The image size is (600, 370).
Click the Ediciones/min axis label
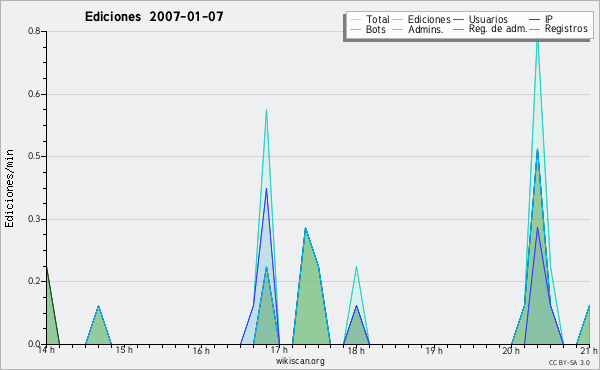(x=9, y=188)
